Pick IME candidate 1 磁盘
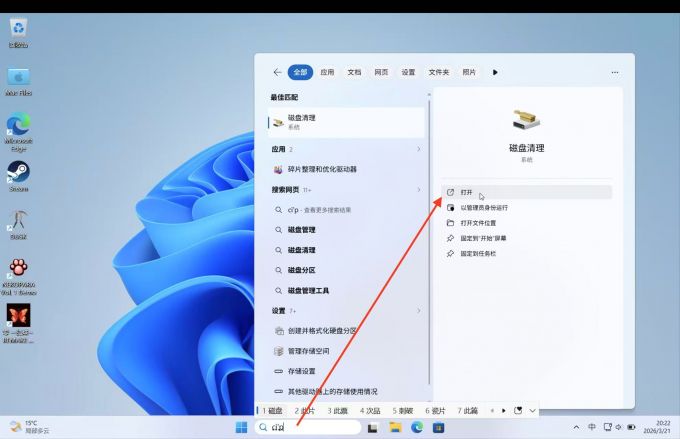 coord(272,410)
